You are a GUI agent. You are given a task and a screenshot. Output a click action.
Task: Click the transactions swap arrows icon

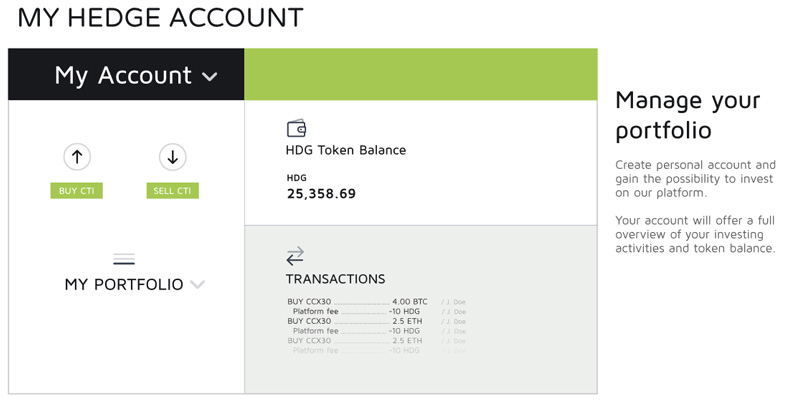(295, 256)
